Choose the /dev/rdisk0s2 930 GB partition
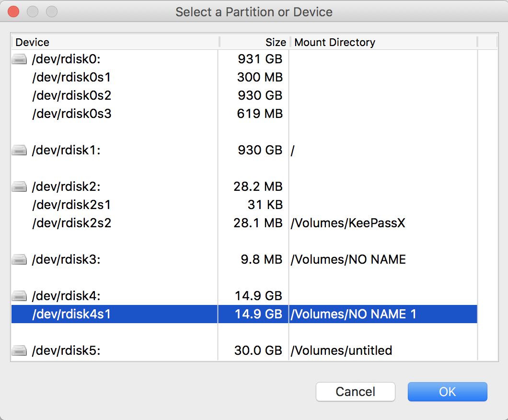This screenshot has height=420, width=508. 72,95
